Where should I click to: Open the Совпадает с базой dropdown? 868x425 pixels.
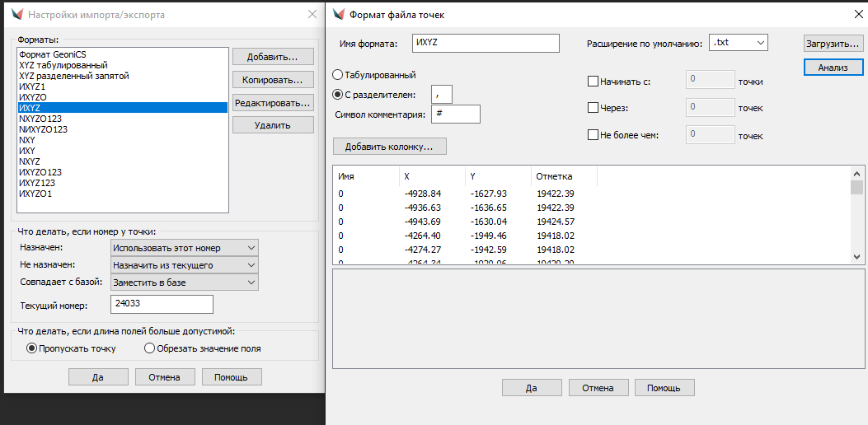(185, 283)
